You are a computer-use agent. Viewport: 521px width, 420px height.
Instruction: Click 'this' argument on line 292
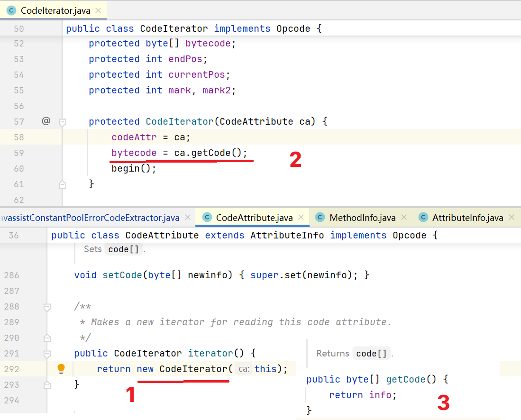[x=265, y=369]
